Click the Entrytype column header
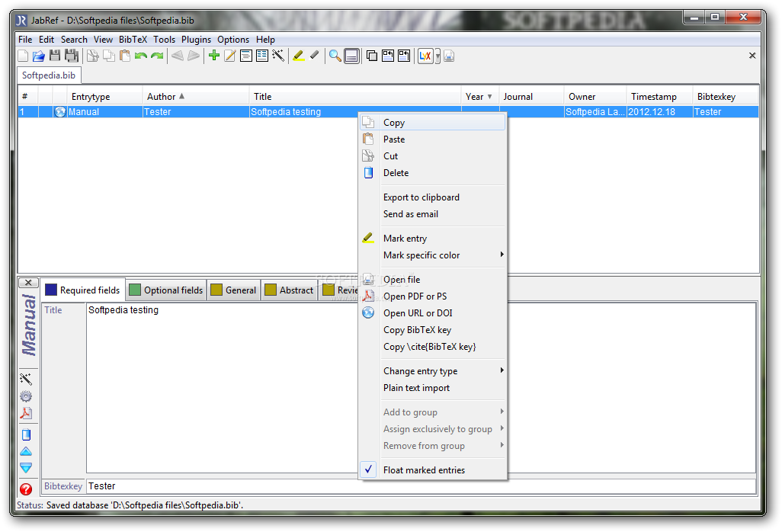782x532 pixels. (104, 97)
